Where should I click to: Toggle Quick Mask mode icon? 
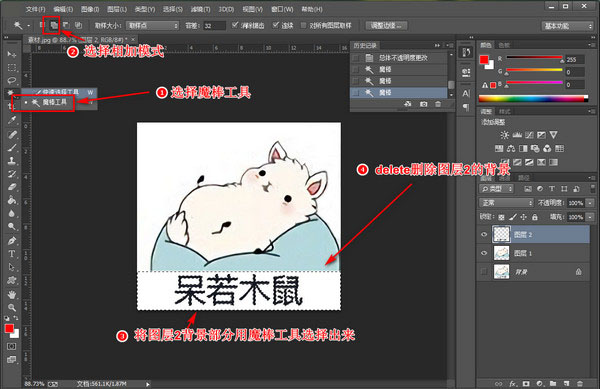pos(11,346)
